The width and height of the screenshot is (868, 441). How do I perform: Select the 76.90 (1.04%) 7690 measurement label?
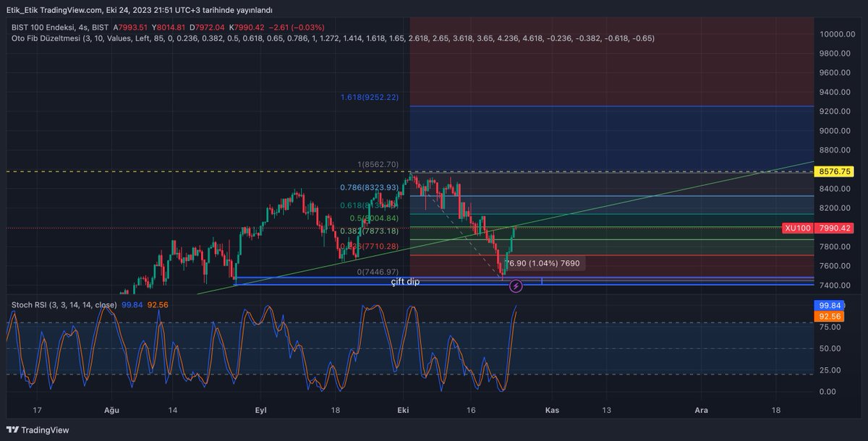click(544, 264)
